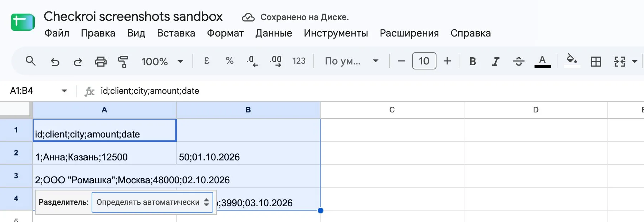Click empty cell C2
Viewport: 644px width, 222px height.
click(x=392, y=153)
